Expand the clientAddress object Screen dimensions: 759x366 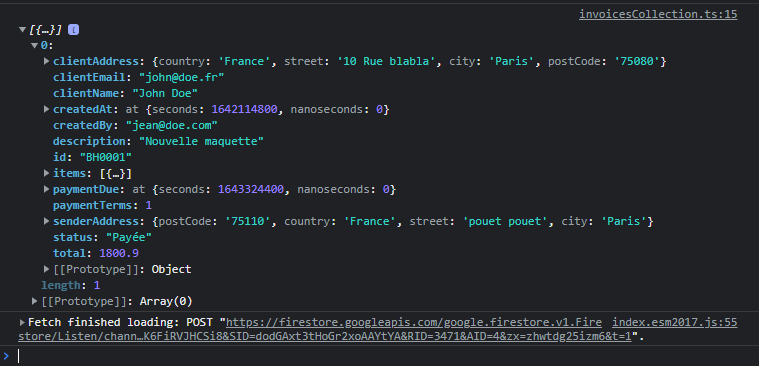47,61
